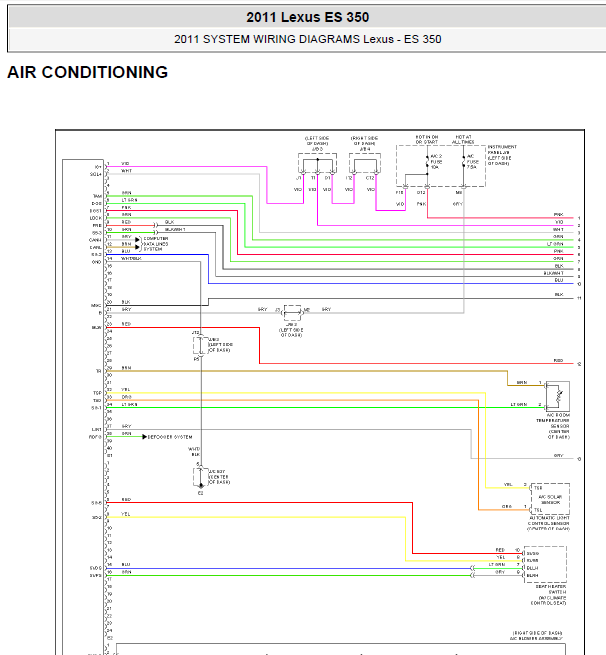This screenshot has height=655, width=606.
Task: Click the 'WHT/BLK' wire label at pin 14
Action: [x=131, y=259]
